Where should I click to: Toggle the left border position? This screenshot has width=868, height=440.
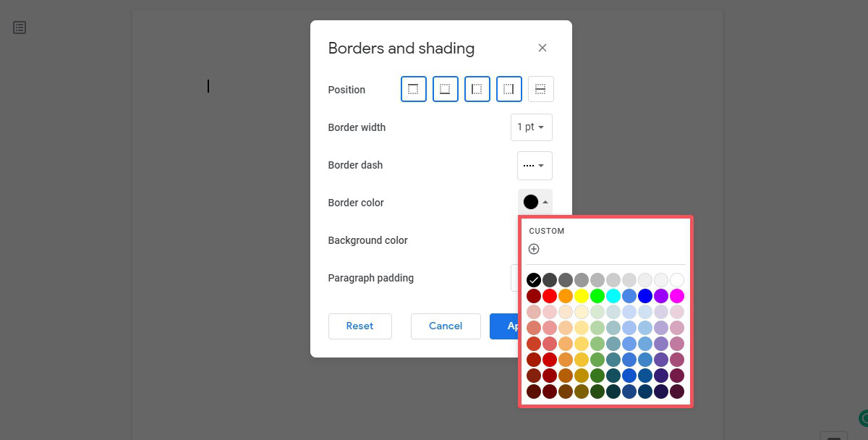[477, 89]
